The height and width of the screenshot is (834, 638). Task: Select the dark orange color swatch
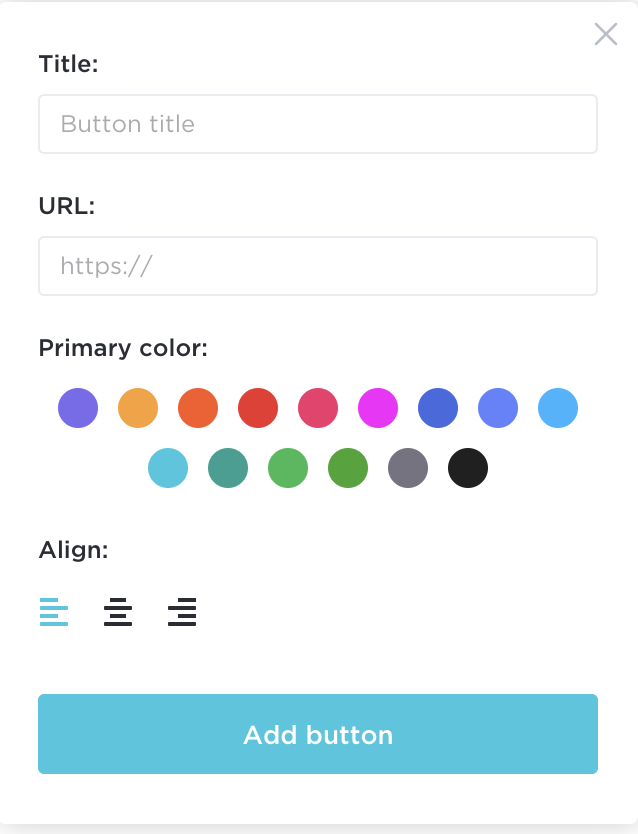click(x=198, y=408)
